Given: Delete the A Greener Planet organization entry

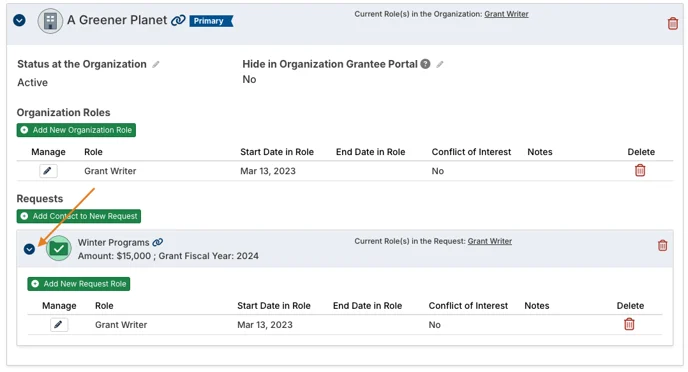Looking at the screenshot, I should point(672,23).
